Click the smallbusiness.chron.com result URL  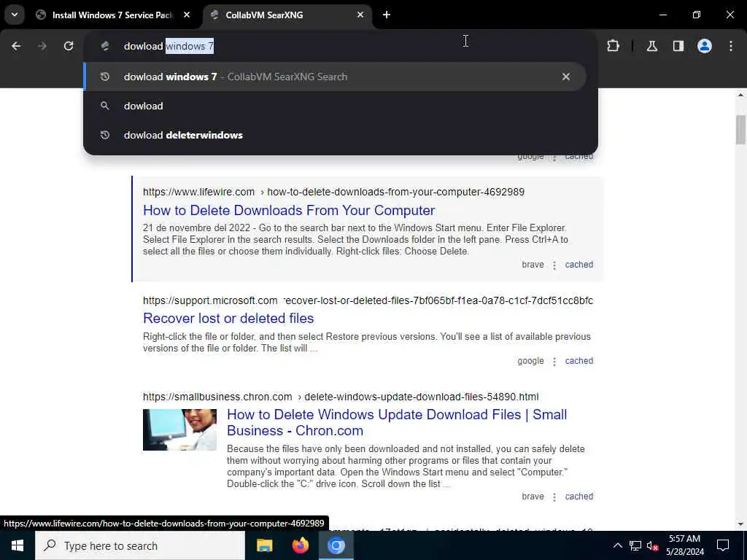pos(341,397)
